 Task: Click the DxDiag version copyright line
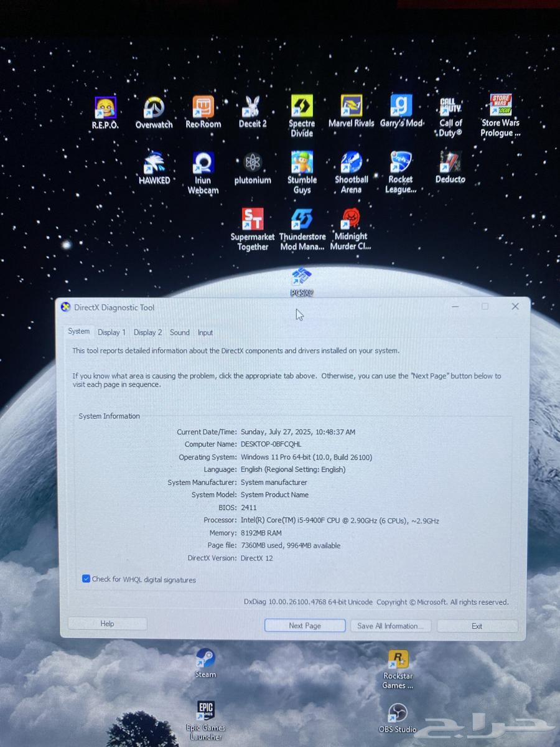(376, 602)
